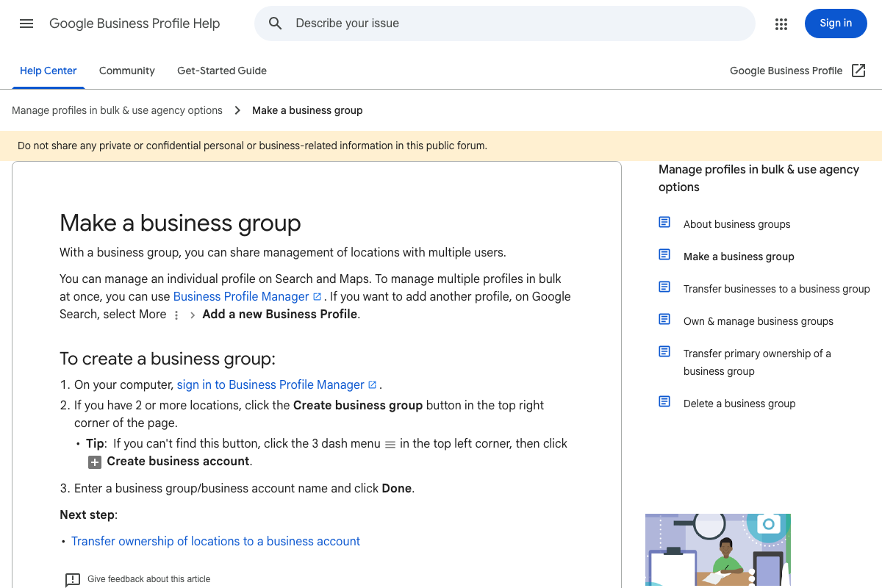Open the Get-Started Guide tab
Image resolution: width=882 pixels, height=588 pixels.
coord(222,71)
